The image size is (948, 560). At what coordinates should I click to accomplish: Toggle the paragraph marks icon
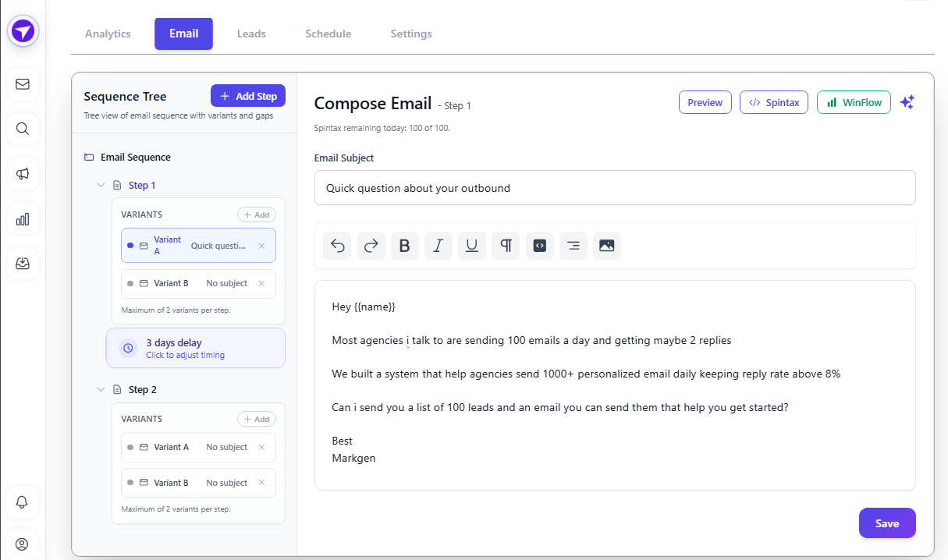coord(506,245)
